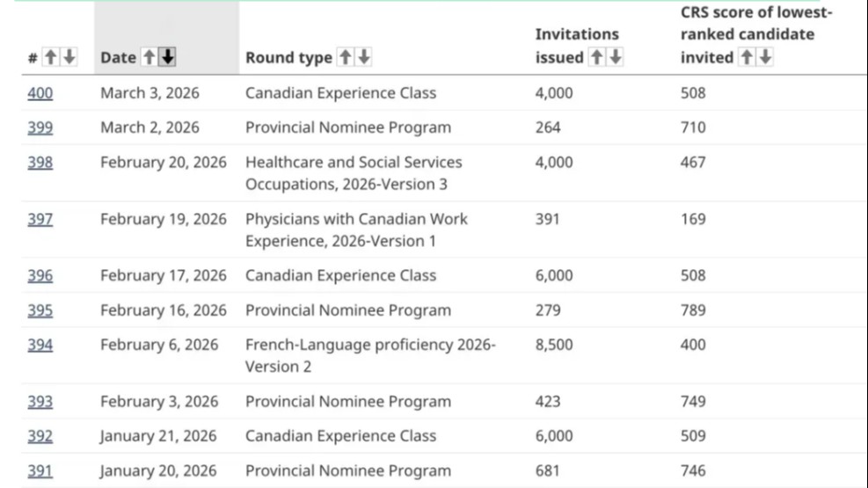Sort # column descending arrow
This screenshot has width=868, height=488.
coord(69,57)
